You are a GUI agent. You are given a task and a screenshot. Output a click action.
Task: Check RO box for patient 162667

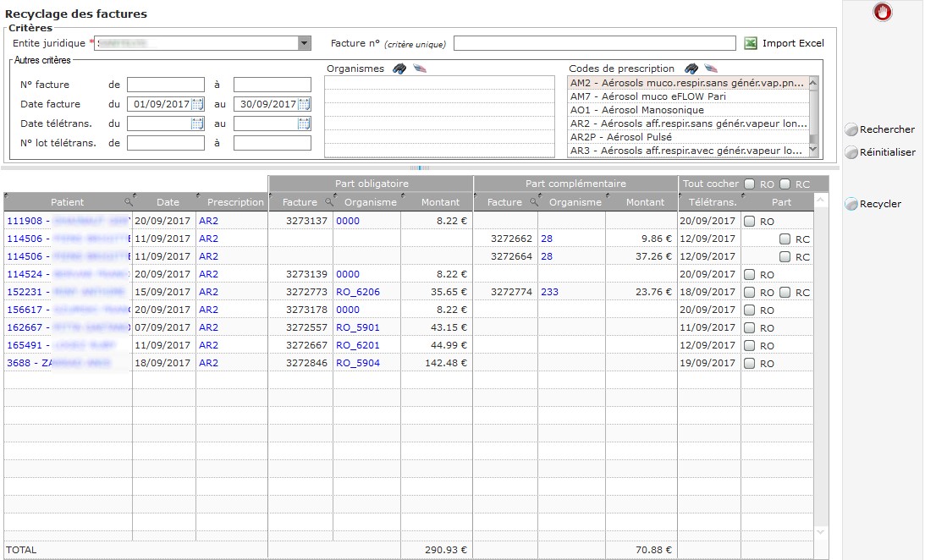tap(749, 327)
